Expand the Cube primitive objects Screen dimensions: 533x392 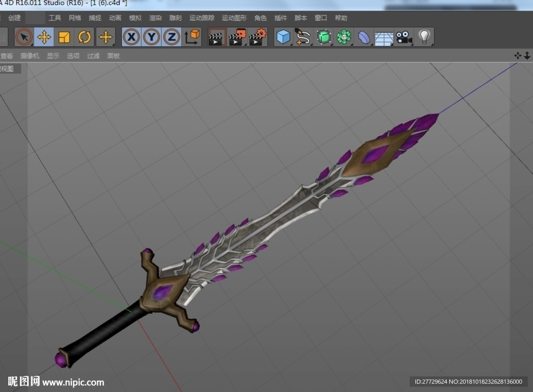(x=283, y=37)
